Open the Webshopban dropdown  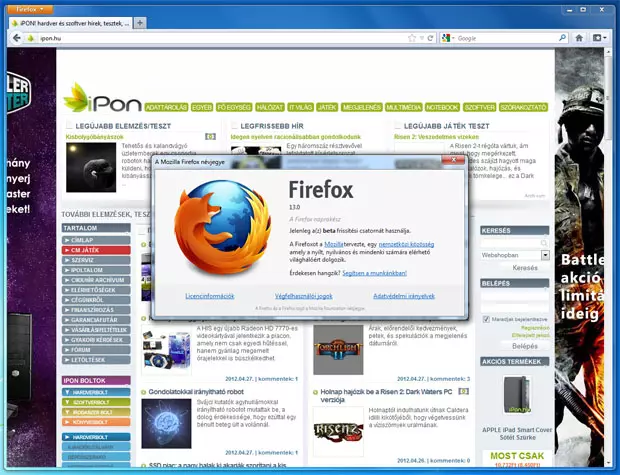click(x=515, y=255)
